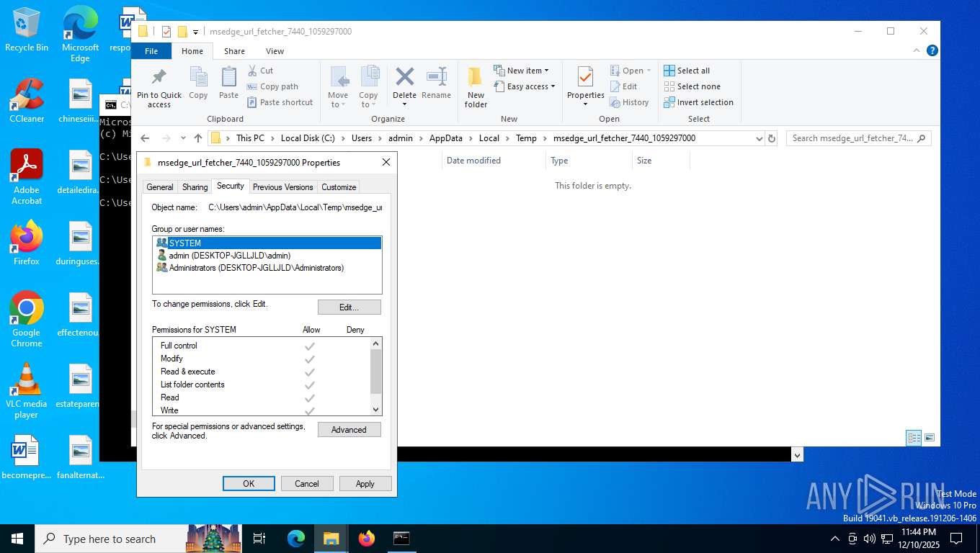The width and height of the screenshot is (980, 553).
Task: Open the Windows Start menu
Action: (x=17, y=539)
